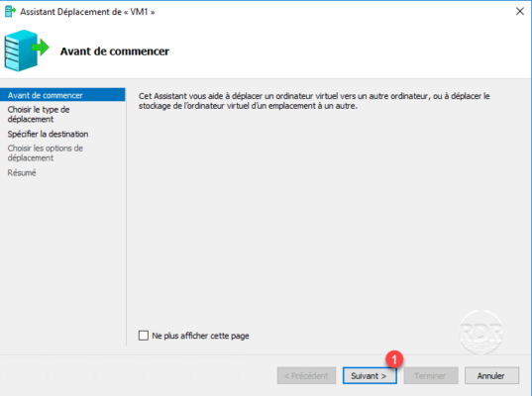532x396 pixels.
Task: Click the Assistant Déplacement de VM1 title text
Action: coord(87,12)
